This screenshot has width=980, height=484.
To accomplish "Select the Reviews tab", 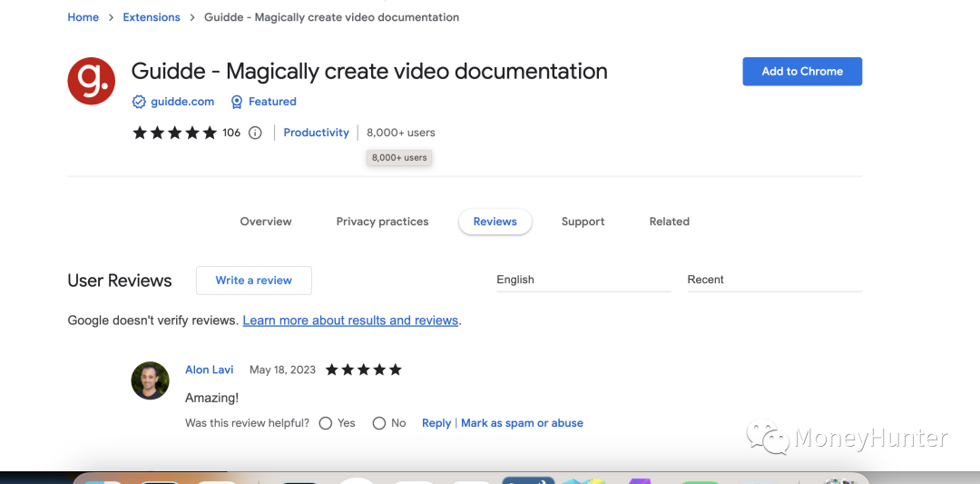I will (495, 222).
